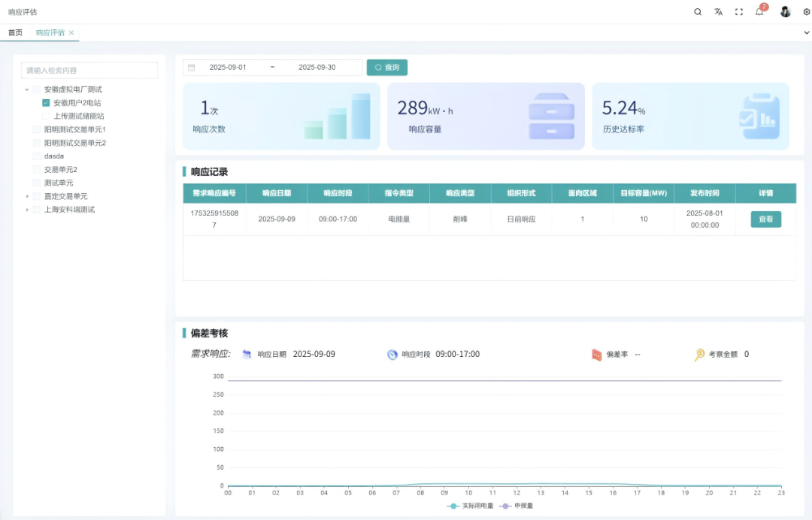
Task: Close the 响应评估 tab
Action: point(71,33)
